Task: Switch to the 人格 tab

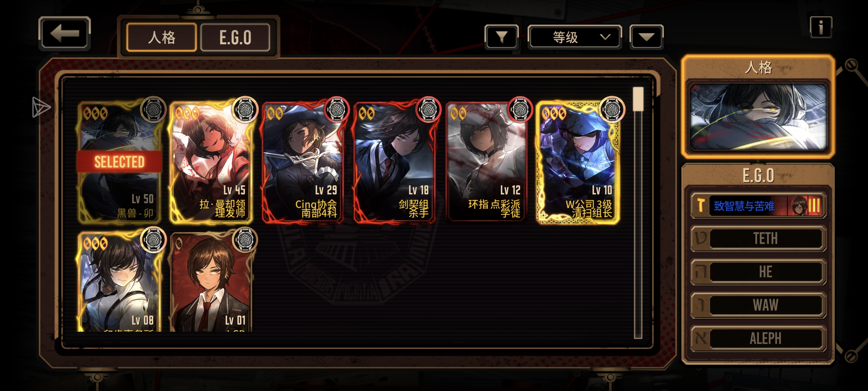Action: pyautogui.click(x=162, y=37)
